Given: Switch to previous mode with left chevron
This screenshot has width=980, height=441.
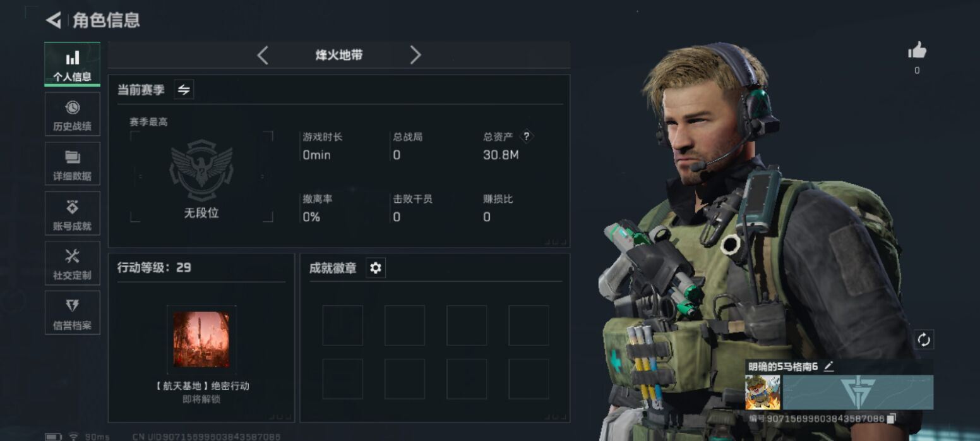Looking at the screenshot, I should coord(263,55).
